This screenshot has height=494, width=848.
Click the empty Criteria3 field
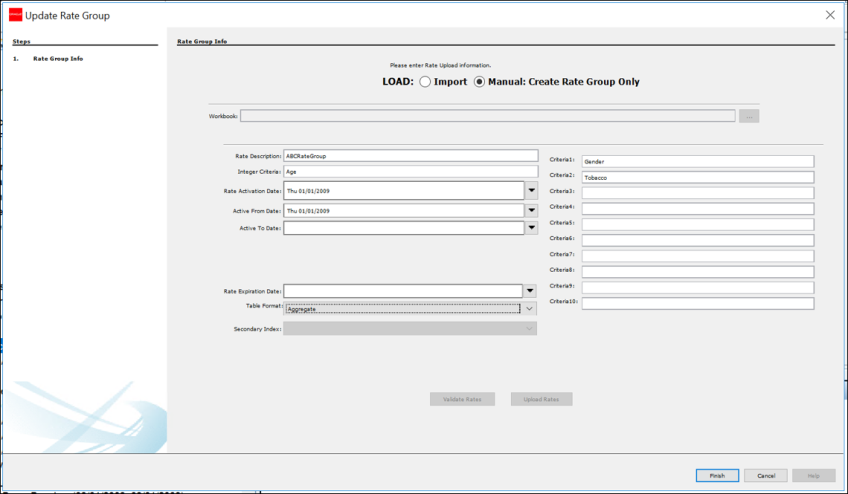tap(698, 193)
